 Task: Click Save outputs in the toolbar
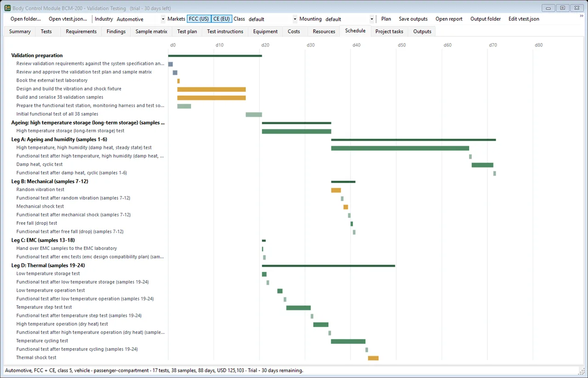pos(413,19)
